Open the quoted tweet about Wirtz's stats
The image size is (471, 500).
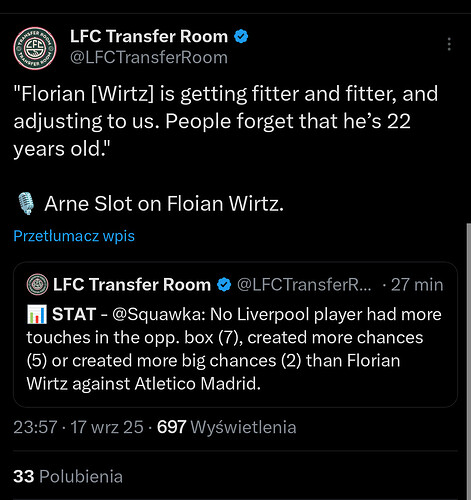[x=235, y=334]
